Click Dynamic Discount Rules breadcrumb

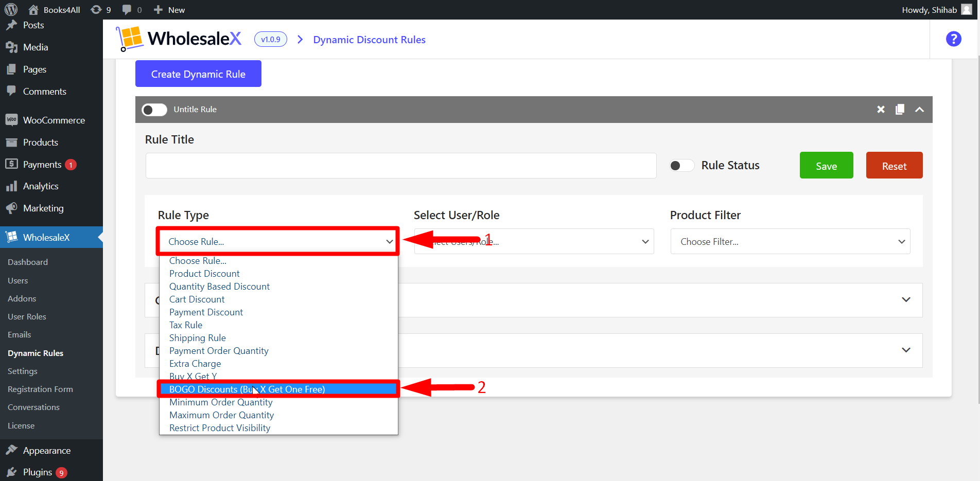pos(369,40)
